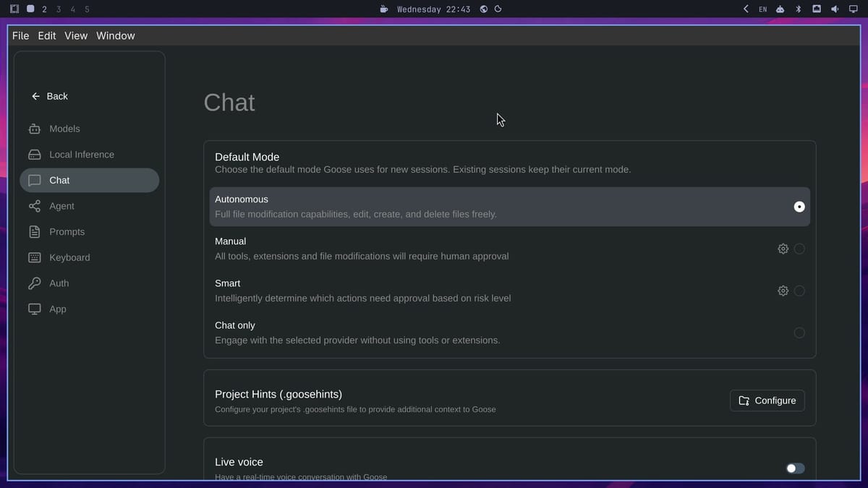
Task: Open the Keyboard settings section
Action: [x=90, y=257]
